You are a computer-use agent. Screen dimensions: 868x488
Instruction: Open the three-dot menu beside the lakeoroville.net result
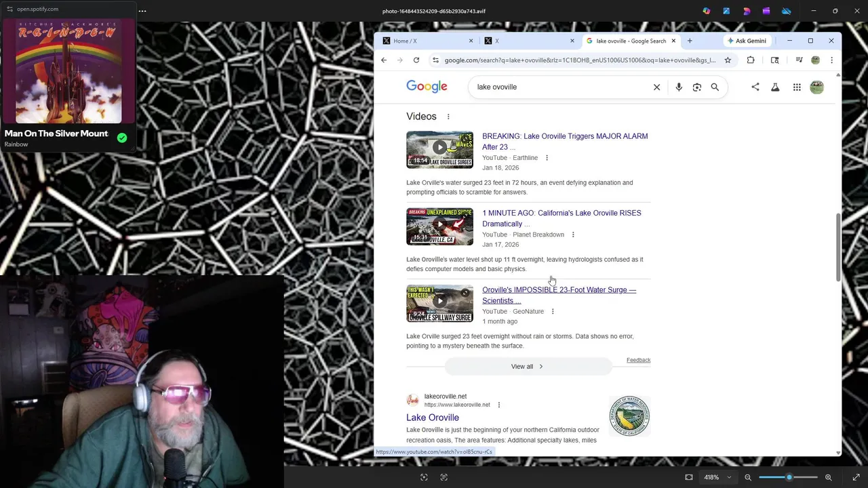(499, 405)
